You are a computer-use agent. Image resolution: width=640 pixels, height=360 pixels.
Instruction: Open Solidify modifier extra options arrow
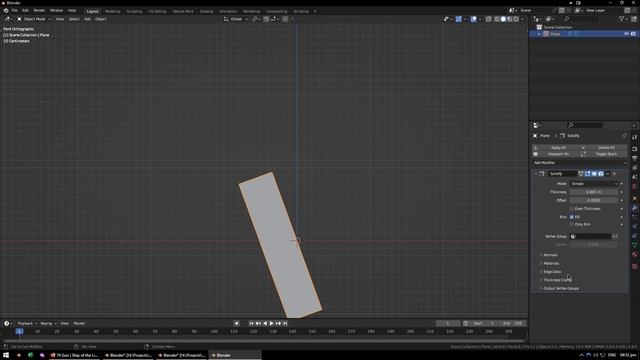[607, 174]
